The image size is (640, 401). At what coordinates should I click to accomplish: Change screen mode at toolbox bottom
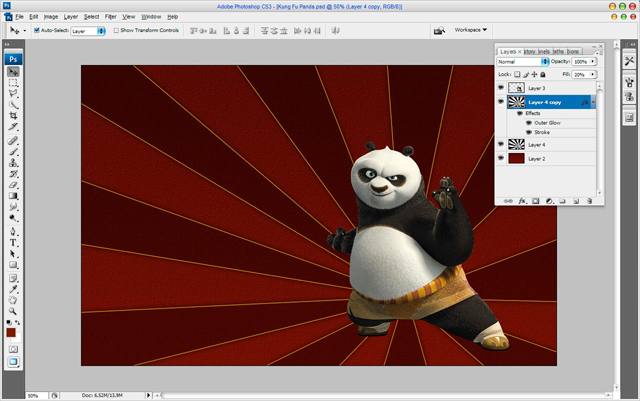[13, 362]
